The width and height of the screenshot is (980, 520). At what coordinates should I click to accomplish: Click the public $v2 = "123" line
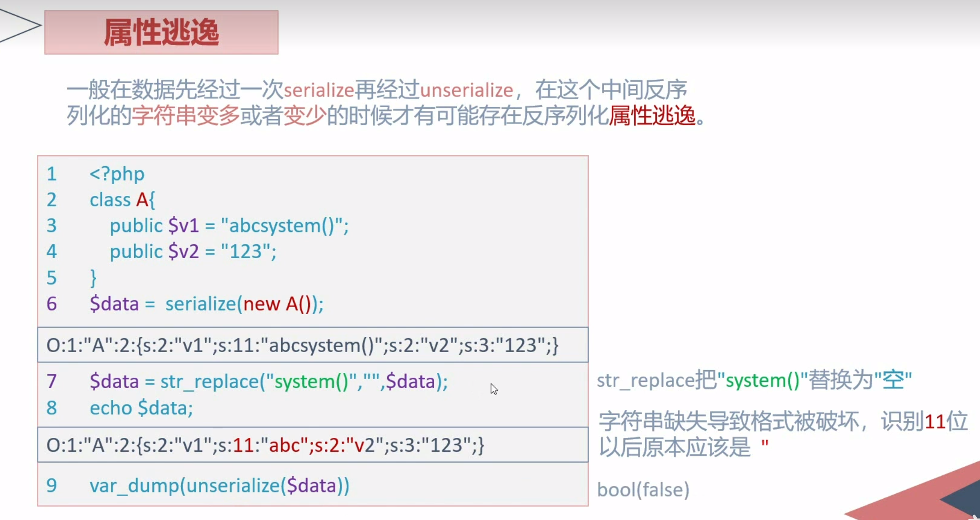(193, 251)
